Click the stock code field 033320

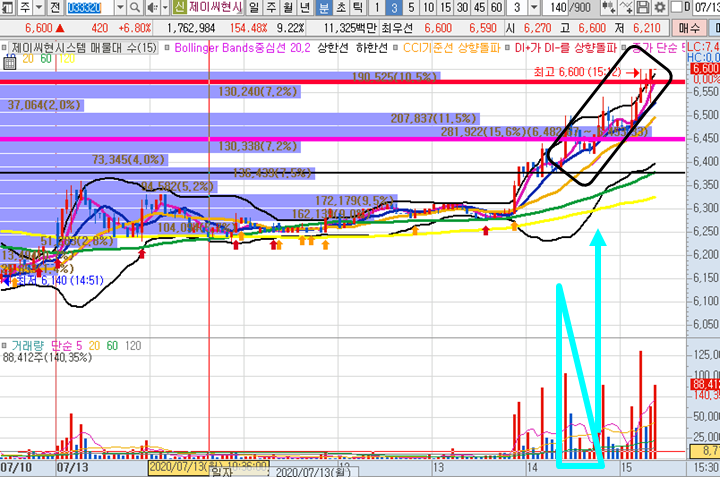coord(90,7)
